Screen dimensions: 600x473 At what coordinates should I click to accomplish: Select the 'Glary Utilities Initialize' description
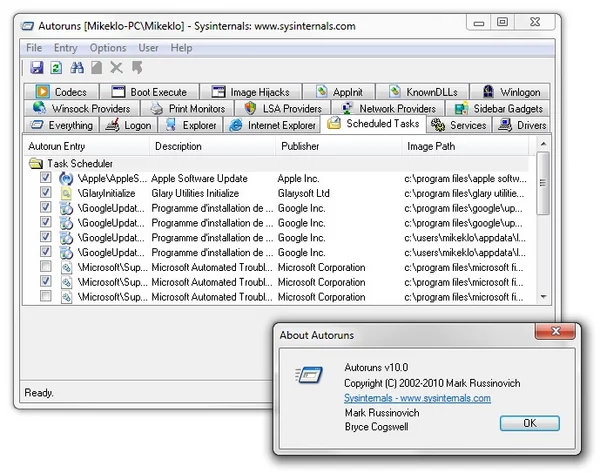[195, 193]
